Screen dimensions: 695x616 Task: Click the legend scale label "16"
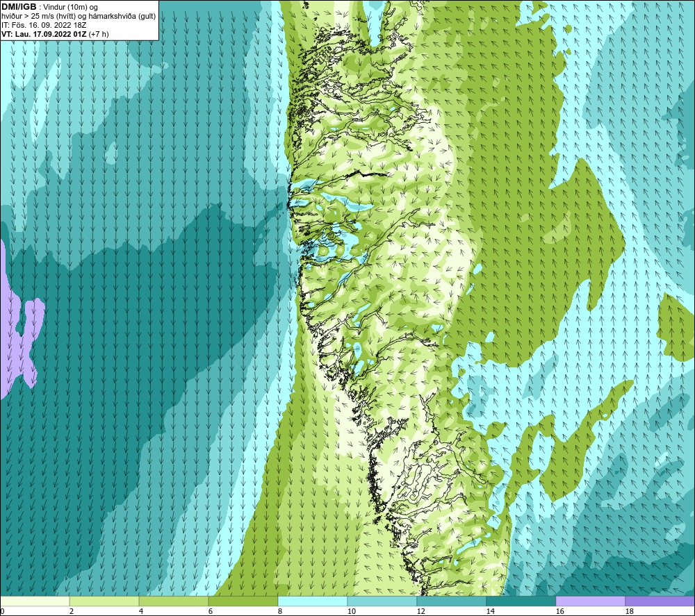(x=559, y=611)
